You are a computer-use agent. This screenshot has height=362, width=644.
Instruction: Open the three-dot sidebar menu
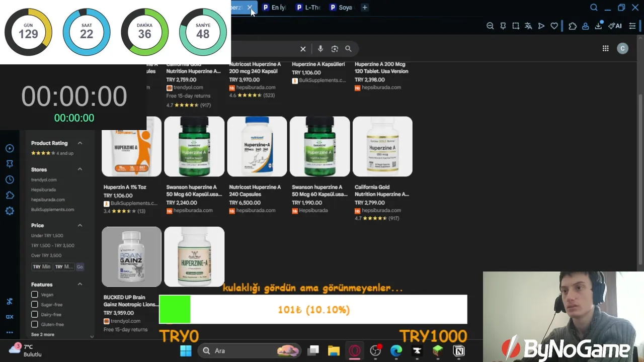10,332
